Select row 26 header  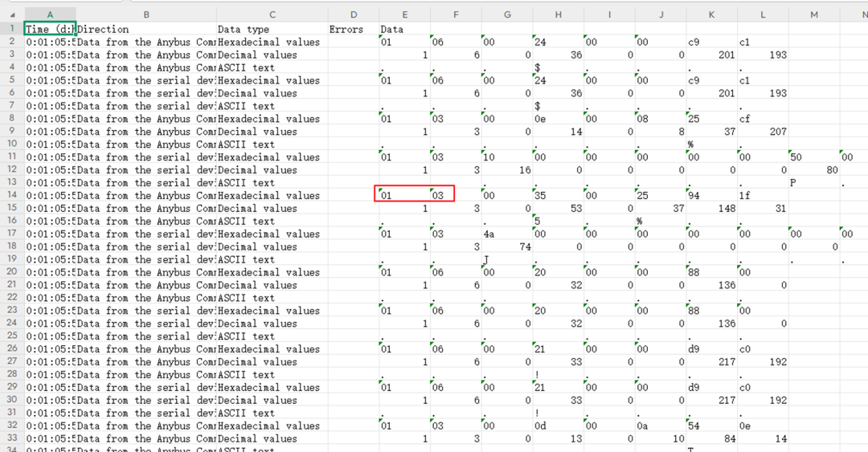(12, 349)
